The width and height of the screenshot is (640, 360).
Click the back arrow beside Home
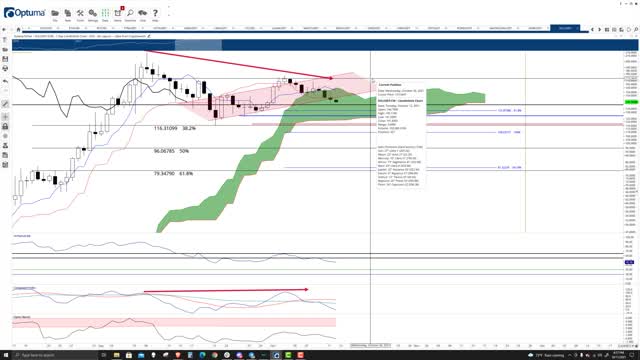4,29
